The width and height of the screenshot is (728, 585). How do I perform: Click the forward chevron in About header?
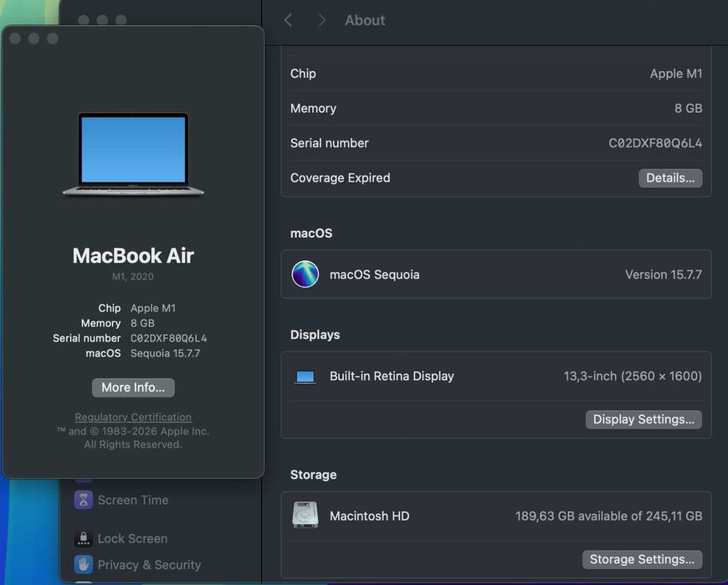coord(321,20)
